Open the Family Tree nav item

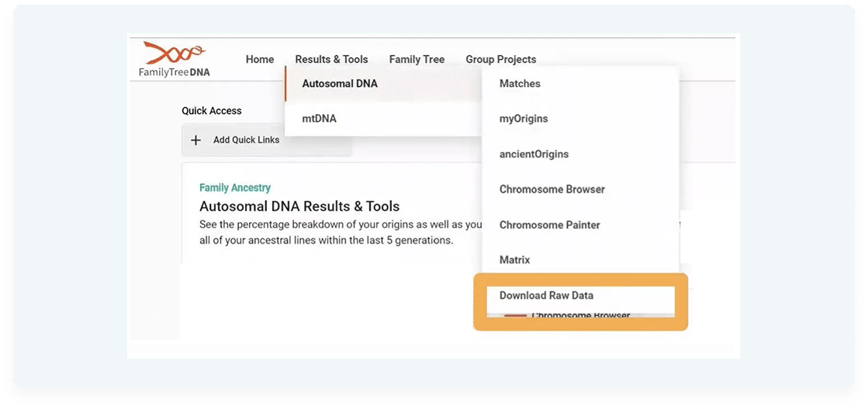point(417,60)
